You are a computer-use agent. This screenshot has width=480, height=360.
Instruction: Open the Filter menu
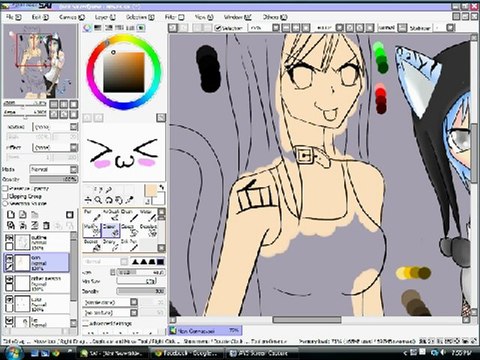[x=174, y=17]
